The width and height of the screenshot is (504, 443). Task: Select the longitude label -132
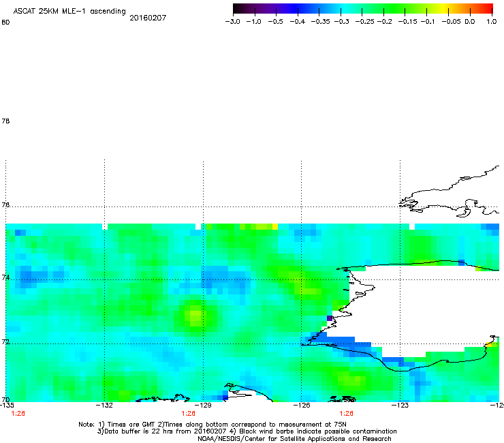click(104, 405)
